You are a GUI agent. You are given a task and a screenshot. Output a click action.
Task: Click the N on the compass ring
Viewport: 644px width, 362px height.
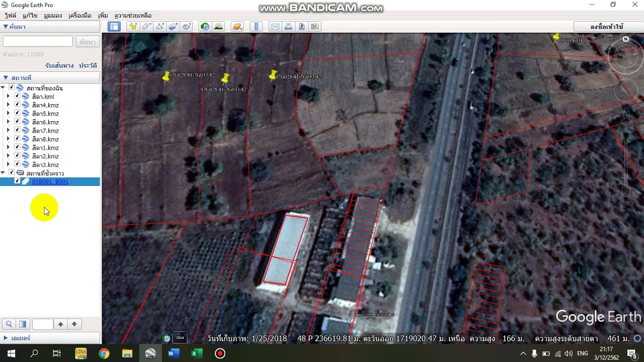click(x=626, y=39)
